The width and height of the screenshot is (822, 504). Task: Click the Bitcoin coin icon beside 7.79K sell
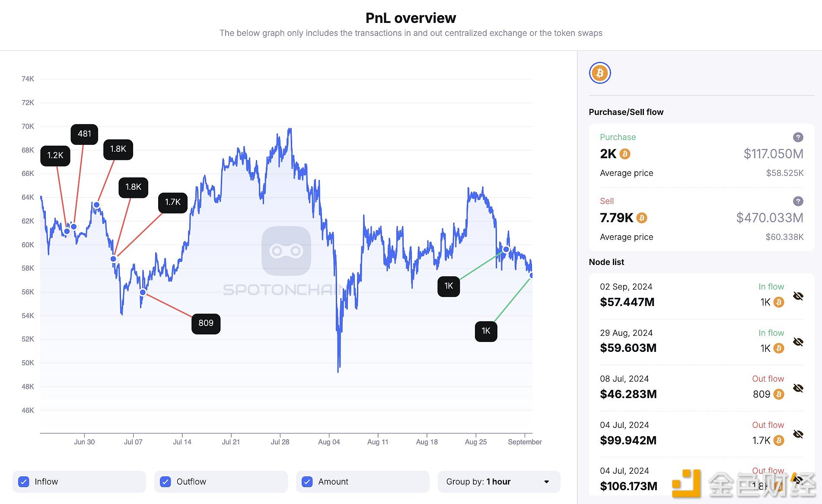click(642, 218)
